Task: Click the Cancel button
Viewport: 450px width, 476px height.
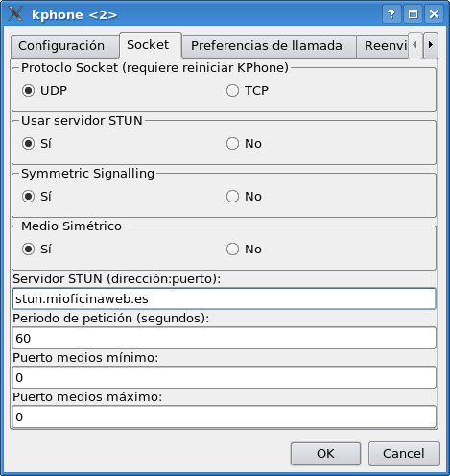Action: [x=404, y=454]
